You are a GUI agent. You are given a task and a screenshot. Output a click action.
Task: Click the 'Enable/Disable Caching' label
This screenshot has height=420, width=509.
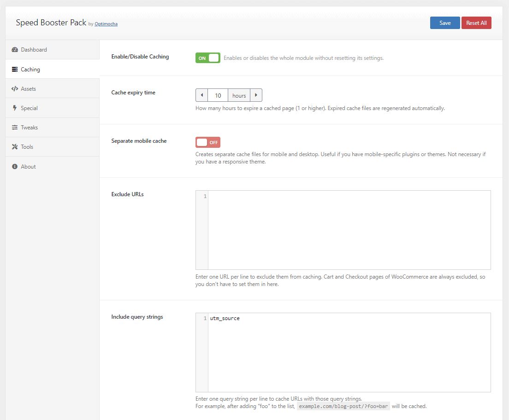coord(140,57)
